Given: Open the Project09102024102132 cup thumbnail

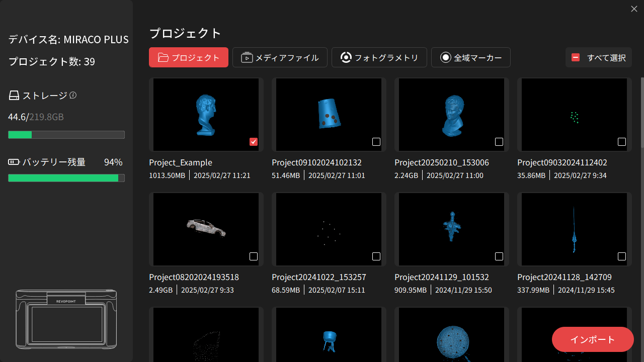Looking at the screenshot, I should click(x=329, y=115).
